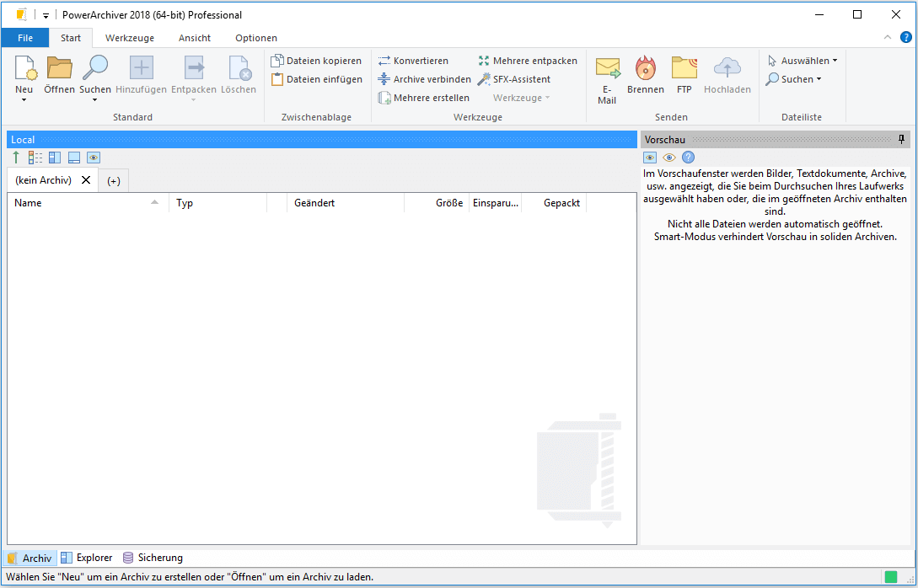Viewport: 918px width, 588px height.
Task: Open the FTP upload tool
Action: pos(684,68)
